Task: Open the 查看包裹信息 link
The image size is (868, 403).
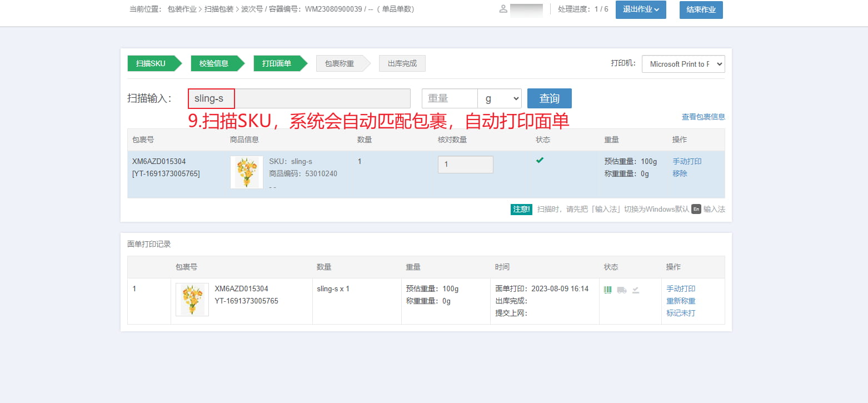Action: click(704, 117)
